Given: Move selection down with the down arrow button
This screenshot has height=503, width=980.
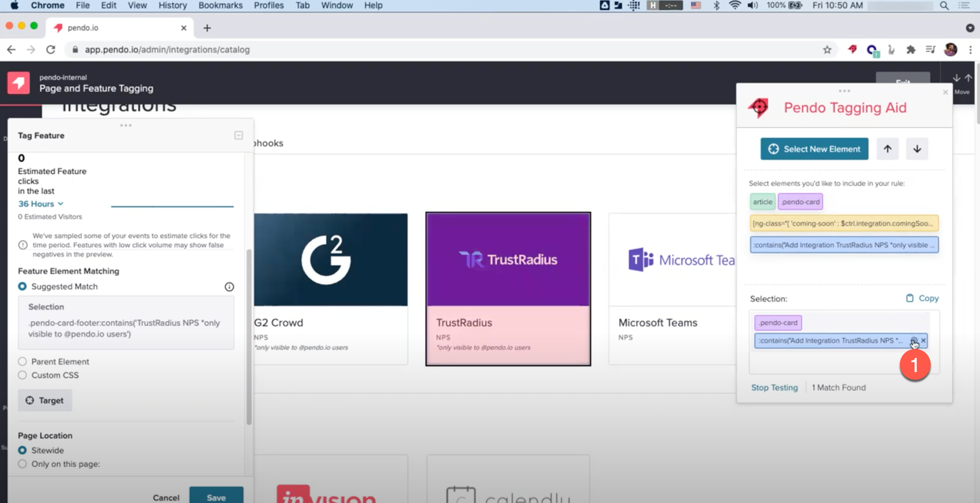Looking at the screenshot, I should pyautogui.click(x=917, y=149).
